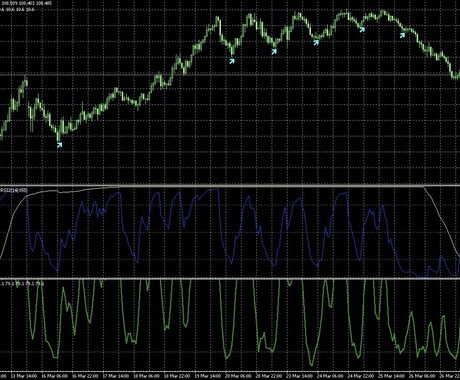Screen dimensions: 460x380
Task: Click the "13 Mar 14:00" time axis label
Action: pyautogui.click(x=24, y=376)
